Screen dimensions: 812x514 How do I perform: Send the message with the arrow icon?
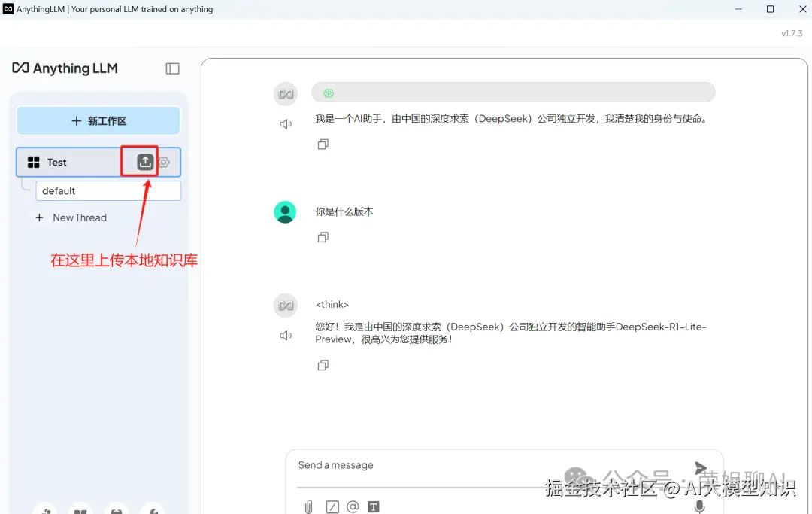tap(701, 468)
